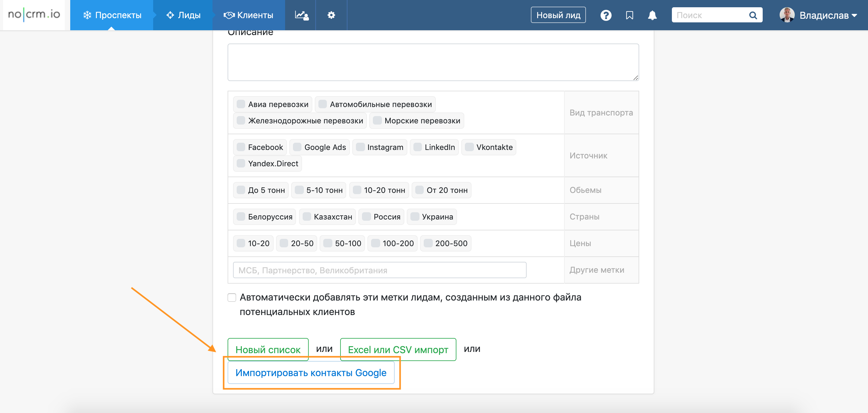Screen dimensions: 868x413
Task: Open notifications bell
Action: (652, 15)
